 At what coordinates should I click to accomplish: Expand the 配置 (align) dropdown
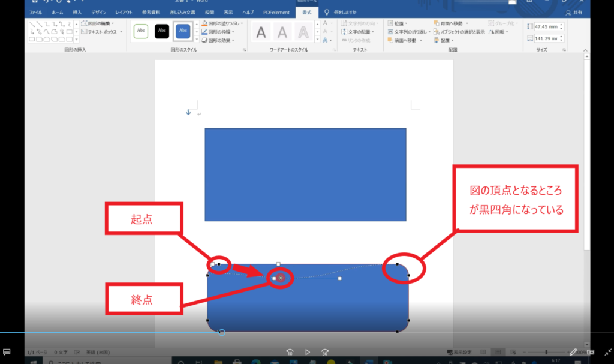tap(447, 40)
